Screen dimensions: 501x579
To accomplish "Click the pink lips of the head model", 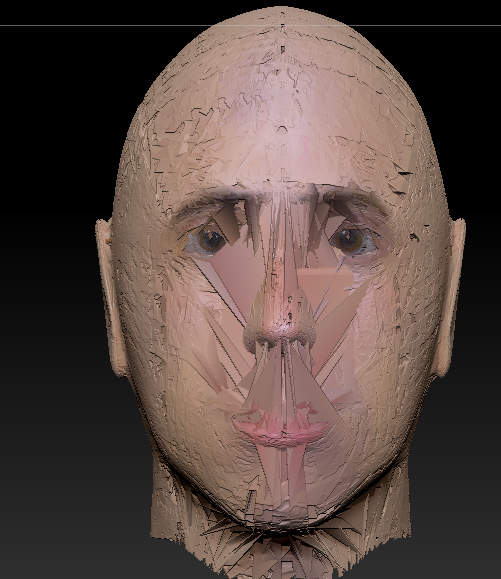I will tap(281, 428).
